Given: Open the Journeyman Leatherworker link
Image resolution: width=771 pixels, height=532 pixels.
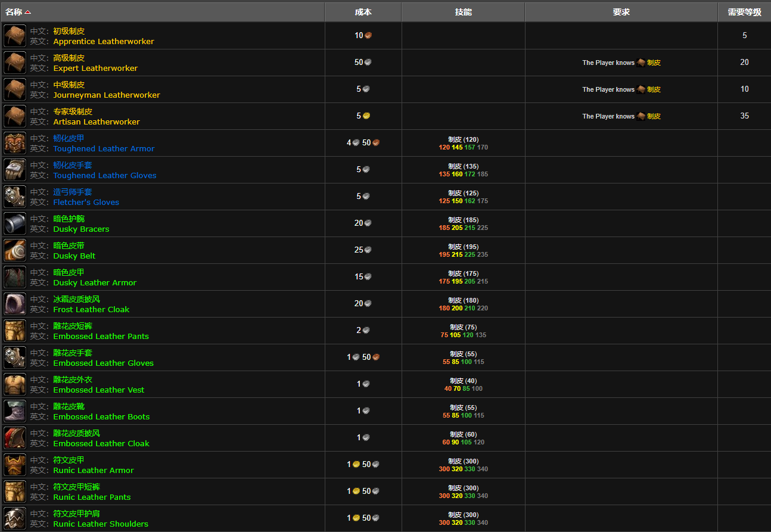Looking at the screenshot, I should 107,95.
